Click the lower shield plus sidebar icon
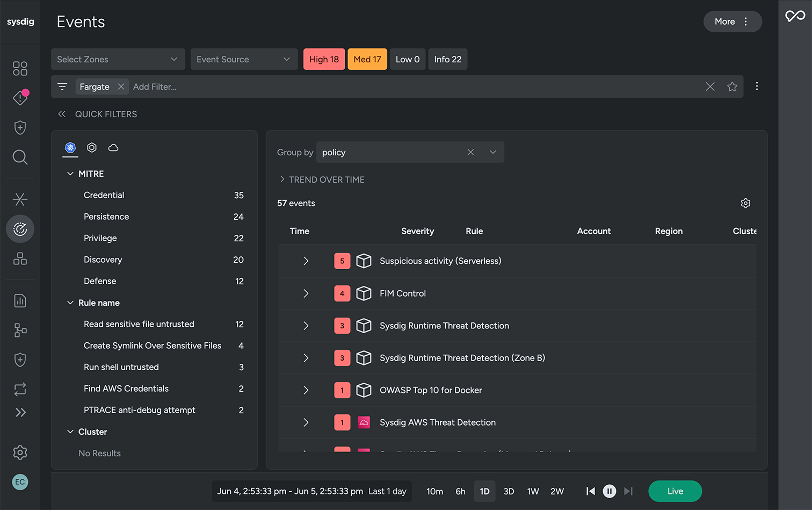The width and height of the screenshot is (812, 510). (20, 360)
